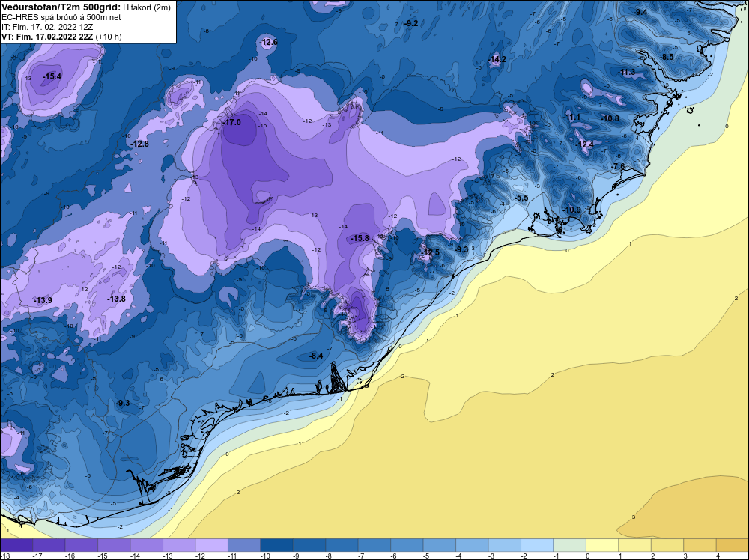Click the legend swatch between 3 and 4
This screenshot has width=749, height=560.
pyautogui.click(x=700, y=545)
